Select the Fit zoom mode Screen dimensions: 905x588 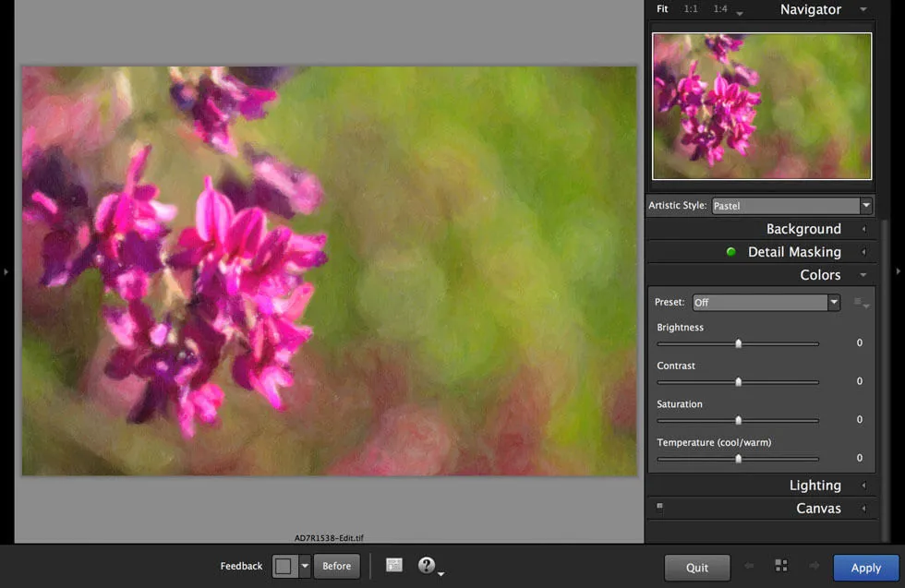[661, 8]
